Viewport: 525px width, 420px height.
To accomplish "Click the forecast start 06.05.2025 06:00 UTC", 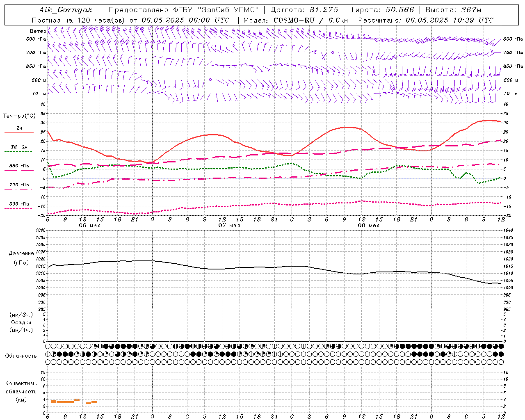I will [185, 20].
